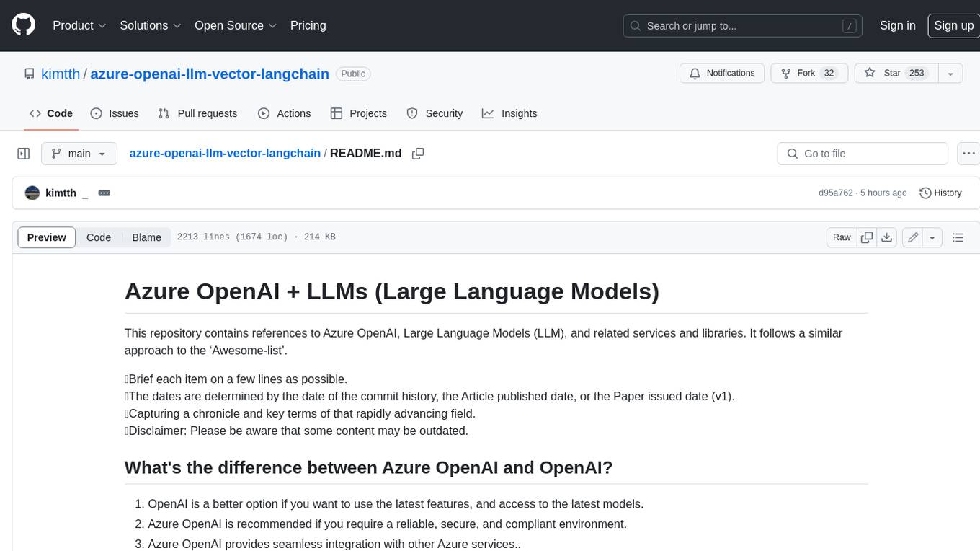Open the main branch selector
The image size is (980, 551).
point(79,154)
